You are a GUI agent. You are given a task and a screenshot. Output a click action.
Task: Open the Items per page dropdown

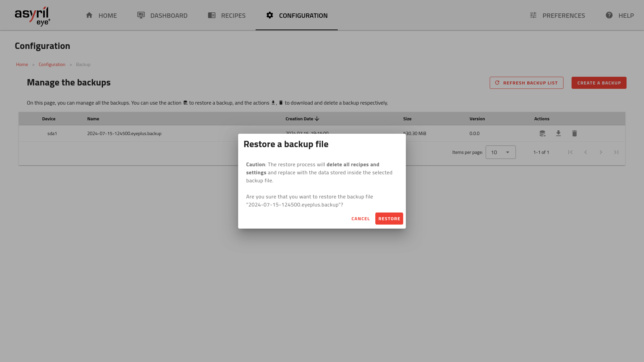pyautogui.click(x=500, y=152)
